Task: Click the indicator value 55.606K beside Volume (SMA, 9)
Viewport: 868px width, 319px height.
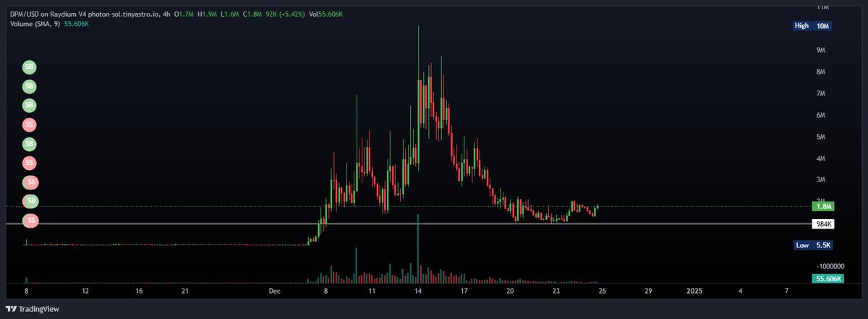Action: pyautogui.click(x=77, y=24)
